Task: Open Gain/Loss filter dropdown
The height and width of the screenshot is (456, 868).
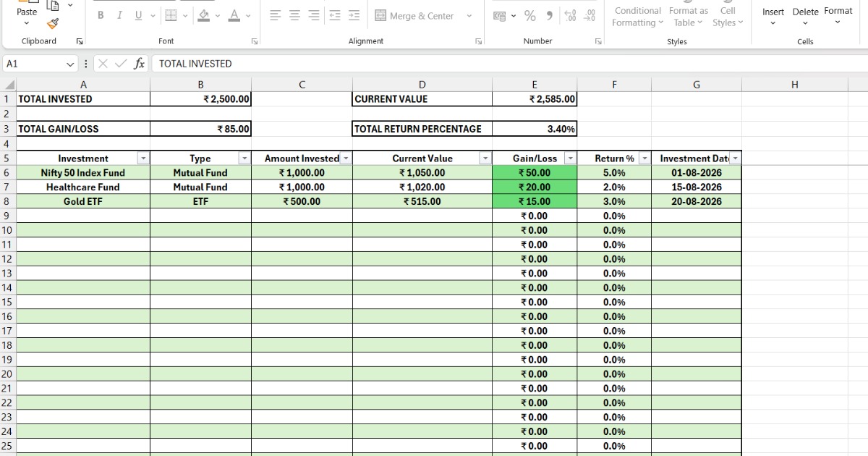Action: tap(571, 159)
